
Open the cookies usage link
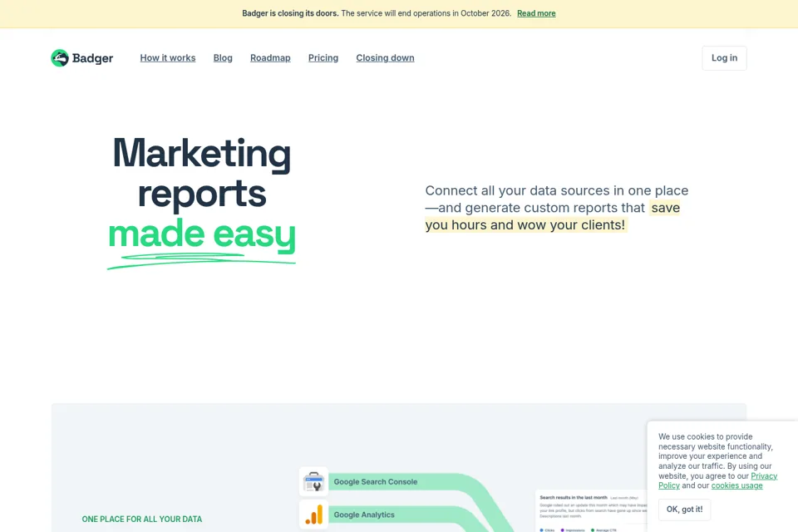pyautogui.click(x=737, y=485)
